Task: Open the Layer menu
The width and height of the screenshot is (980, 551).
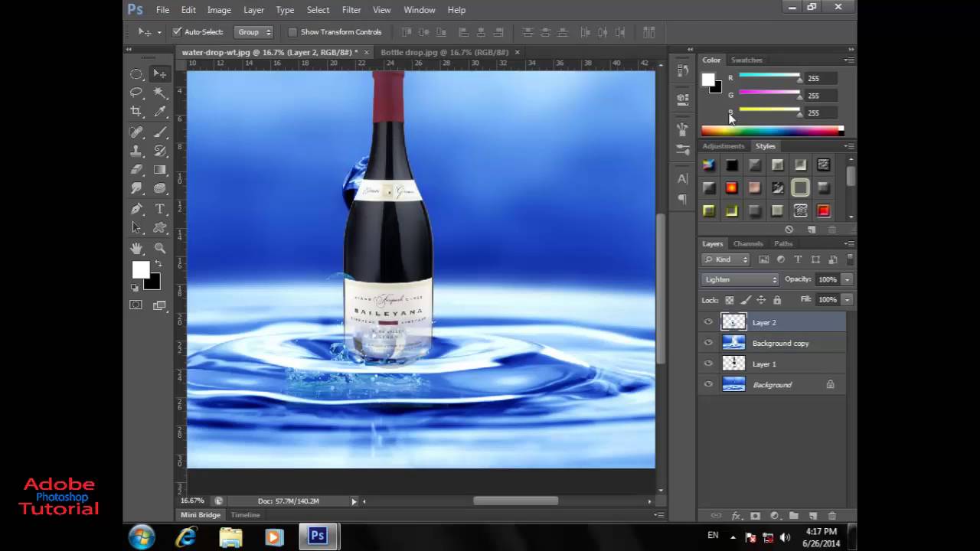Action: click(253, 10)
